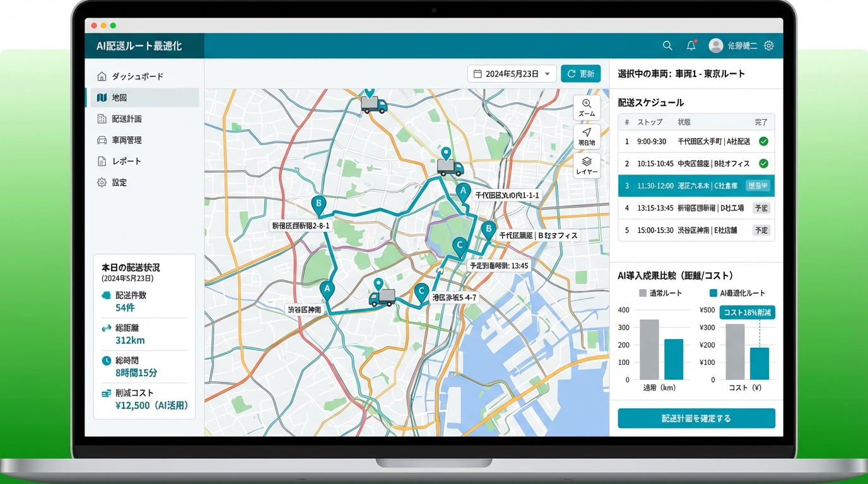Click the Zoom (ズーム) map control
The height and width of the screenshot is (484, 868).
[587, 108]
